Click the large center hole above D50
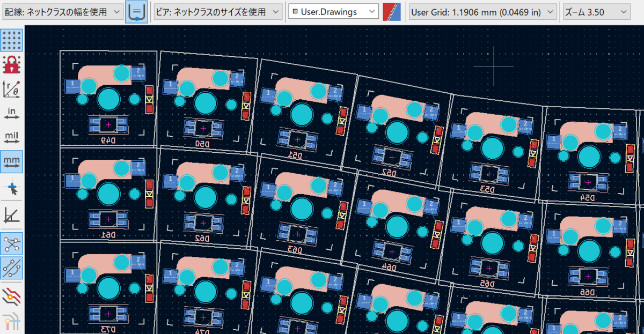Viewport: 644px width, 334px height. click(204, 103)
